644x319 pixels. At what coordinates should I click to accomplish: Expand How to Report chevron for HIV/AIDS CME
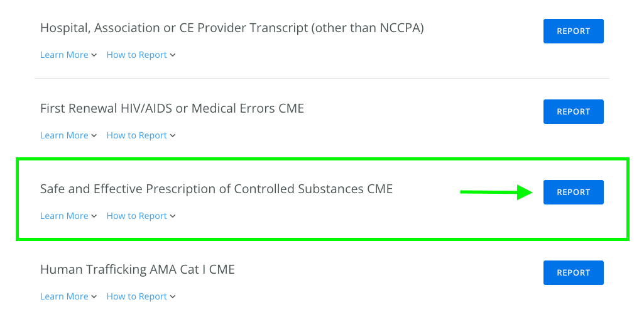[x=173, y=136]
